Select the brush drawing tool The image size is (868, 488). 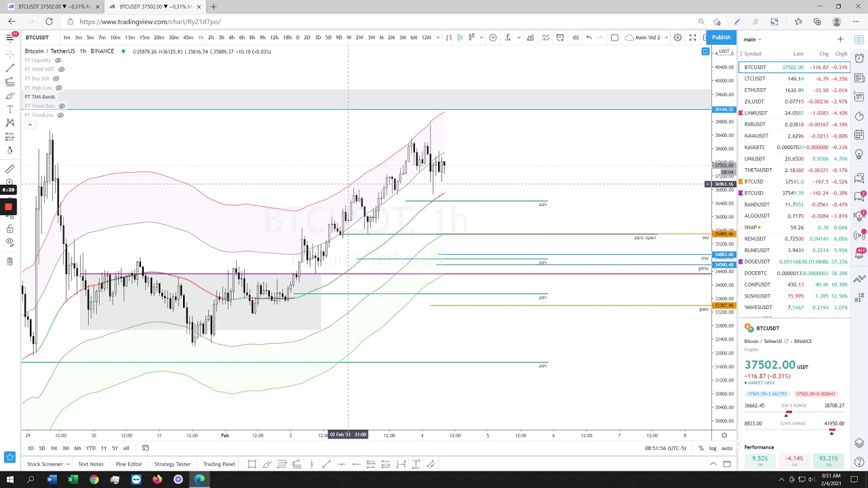pyautogui.click(x=9, y=96)
